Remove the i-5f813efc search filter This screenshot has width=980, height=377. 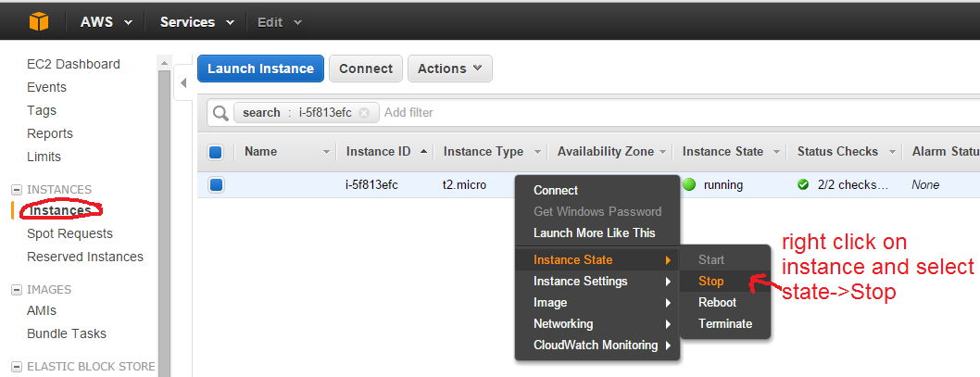(364, 113)
